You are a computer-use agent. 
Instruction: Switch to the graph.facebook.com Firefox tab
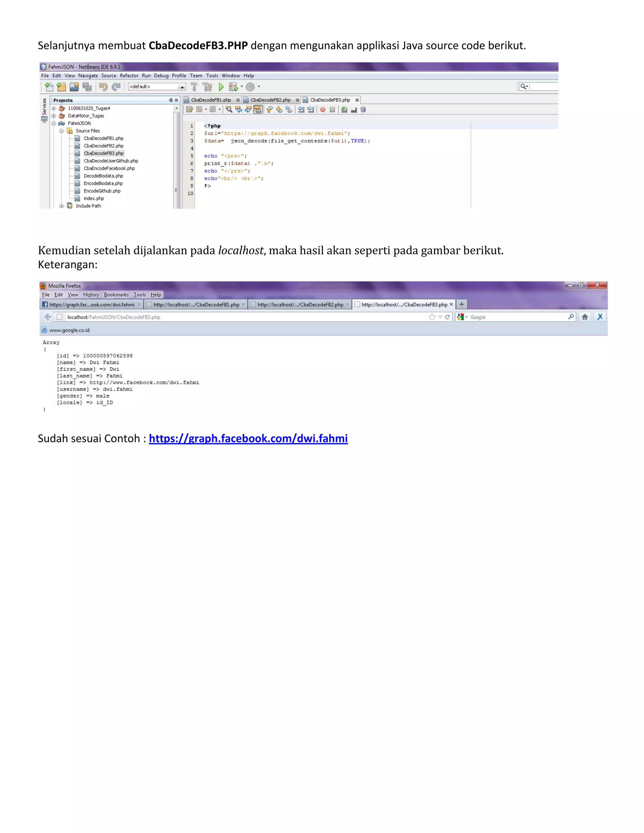tap(92, 305)
